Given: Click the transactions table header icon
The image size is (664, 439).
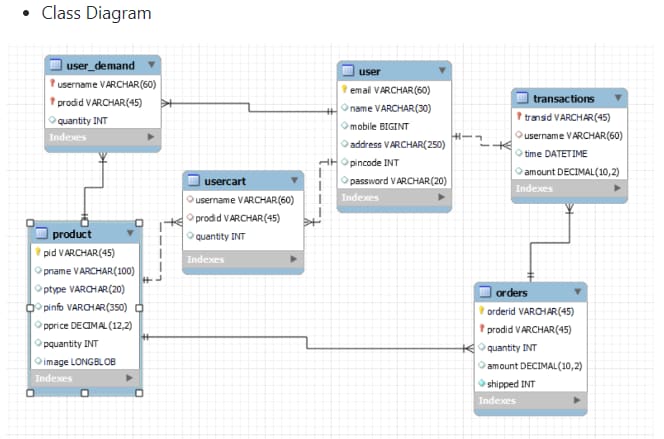Looking at the screenshot, I should point(522,98).
